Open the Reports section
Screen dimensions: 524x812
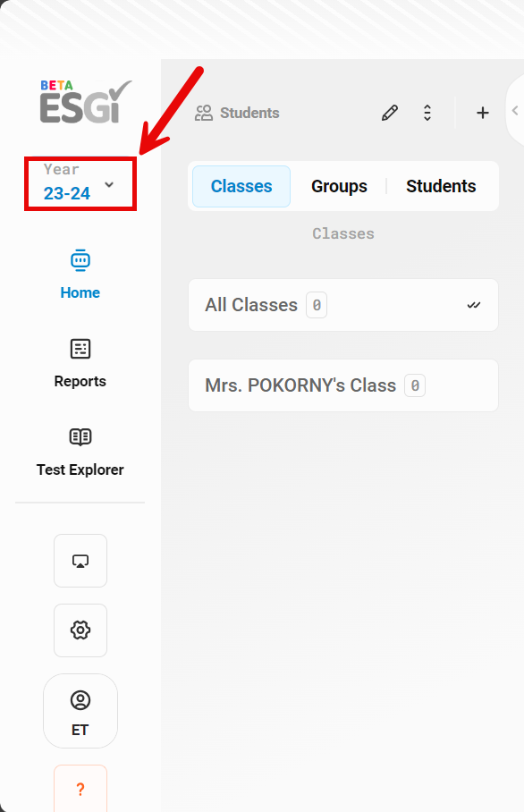pyautogui.click(x=80, y=364)
